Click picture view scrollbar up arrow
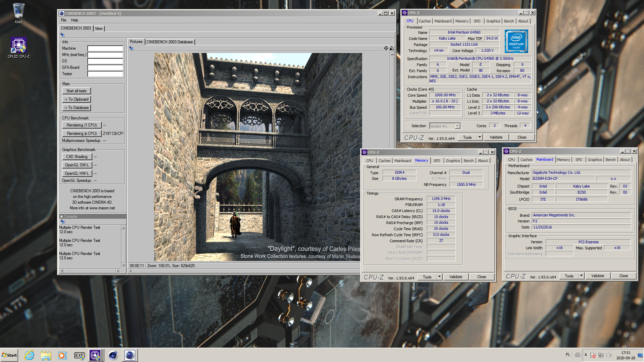644x362 pixels. (392, 54)
